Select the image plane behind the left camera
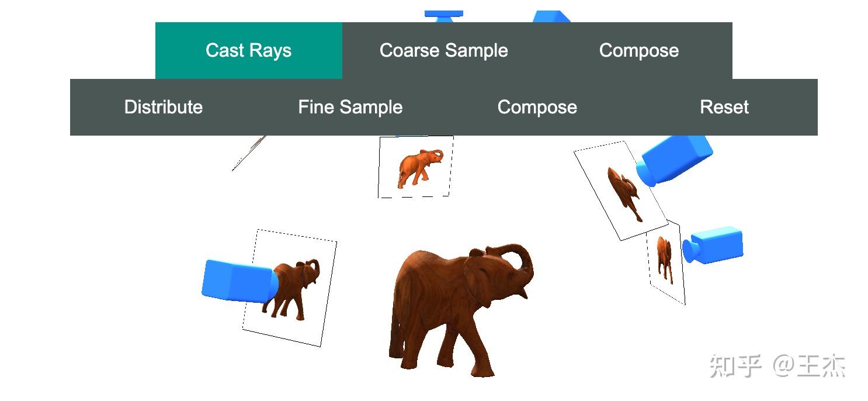 290,288
